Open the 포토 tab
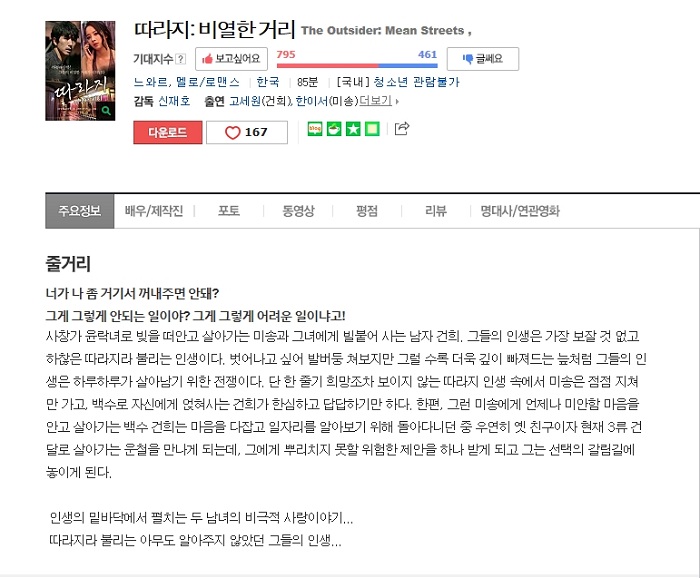This screenshot has height=578, width=700. tap(229, 211)
